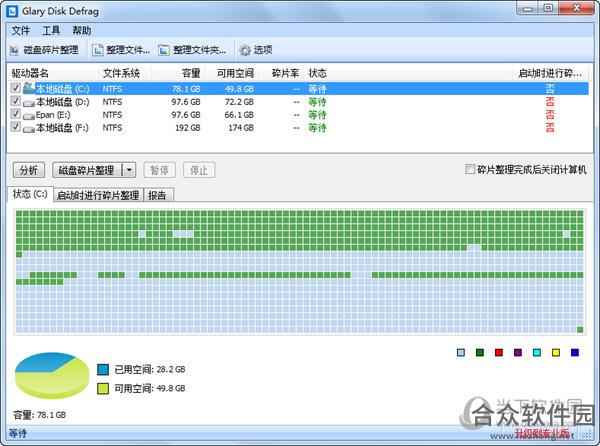Click the resize grip in status bar corner

point(586,435)
